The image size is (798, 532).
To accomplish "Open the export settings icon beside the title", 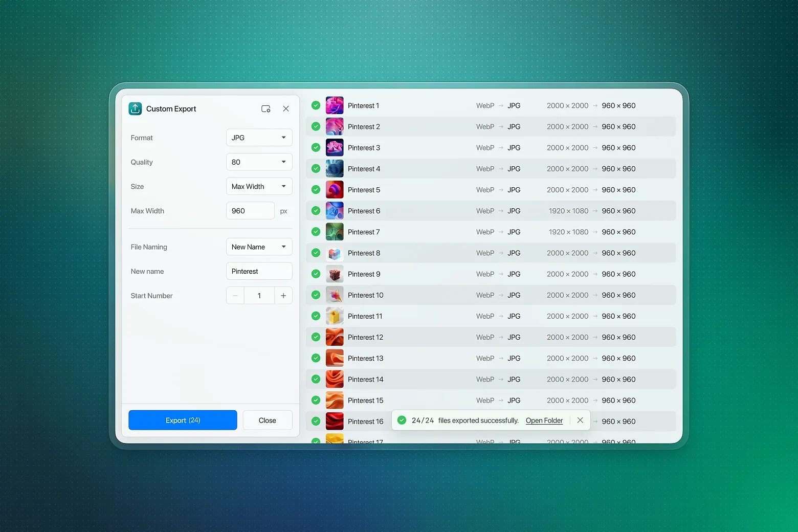I will coord(266,108).
